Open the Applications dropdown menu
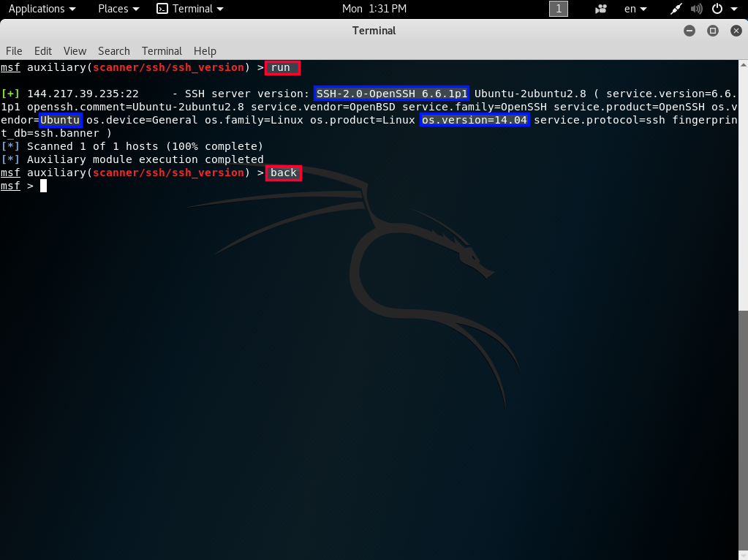Screen dimensions: 748x560 tap(42, 9)
